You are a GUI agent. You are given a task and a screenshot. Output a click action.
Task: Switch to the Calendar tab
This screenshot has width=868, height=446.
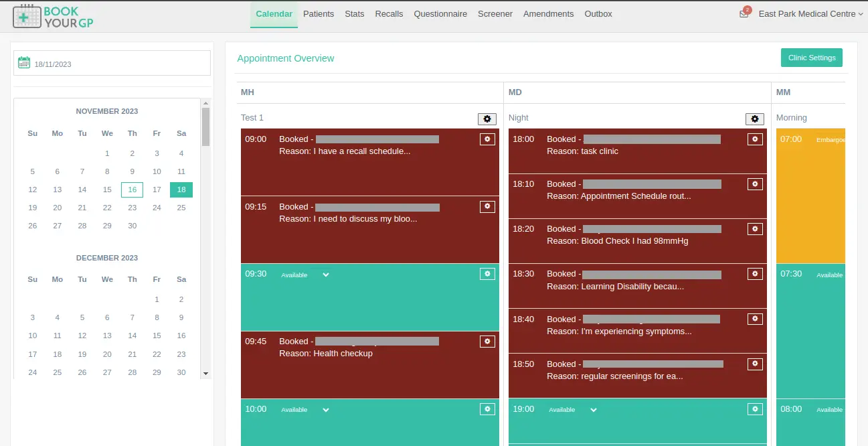pyautogui.click(x=274, y=14)
